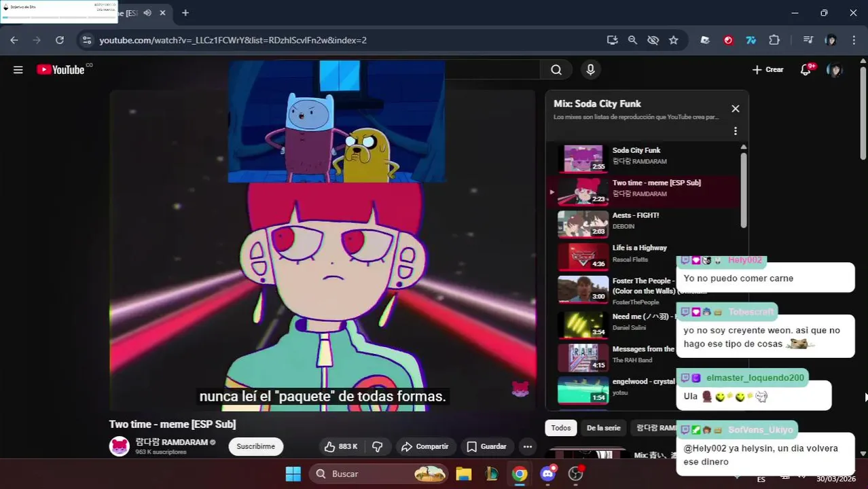Open the video's more actions three-dot button
868x489 pixels.
(528, 446)
